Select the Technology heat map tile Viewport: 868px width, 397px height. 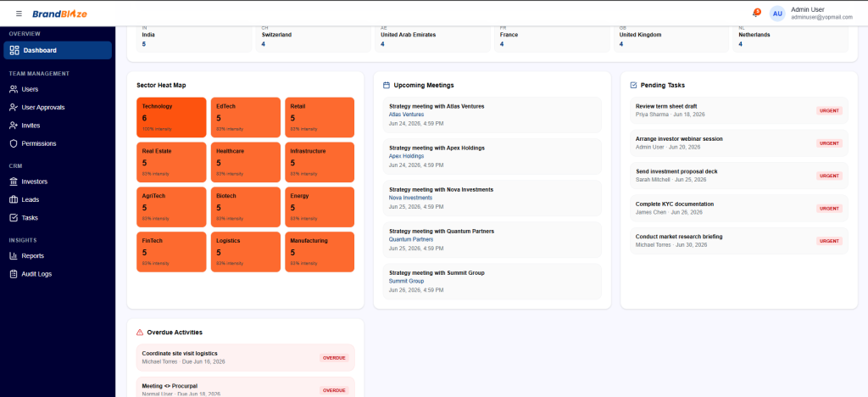pyautogui.click(x=171, y=117)
